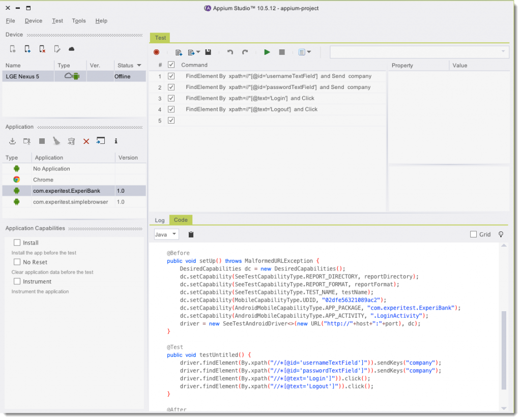Click the Remove Device icon with red X
The image size is (521, 420).
pos(42,49)
